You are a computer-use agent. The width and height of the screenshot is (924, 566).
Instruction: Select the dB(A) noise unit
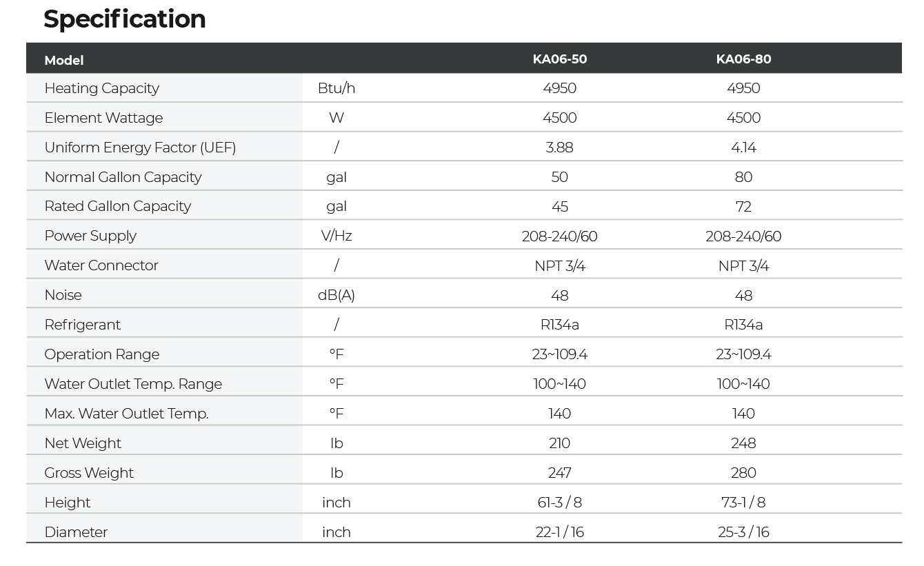[337, 295]
